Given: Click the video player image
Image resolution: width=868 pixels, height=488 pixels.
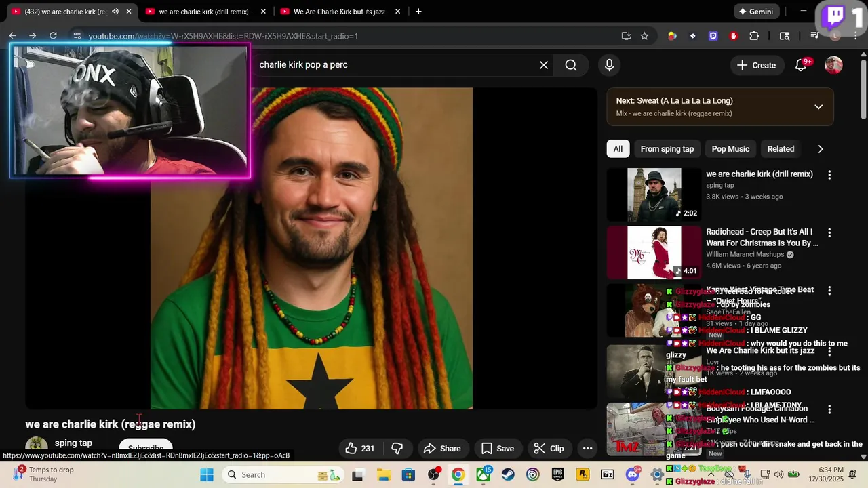Looking at the screenshot, I should (x=311, y=248).
